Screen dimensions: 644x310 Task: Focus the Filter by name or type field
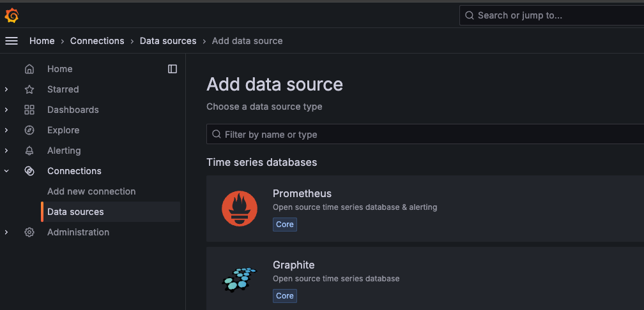425,134
